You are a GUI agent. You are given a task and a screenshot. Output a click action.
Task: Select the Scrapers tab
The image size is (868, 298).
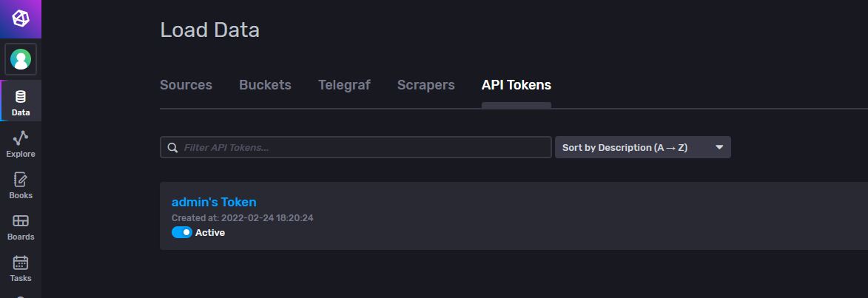[x=425, y=85]
